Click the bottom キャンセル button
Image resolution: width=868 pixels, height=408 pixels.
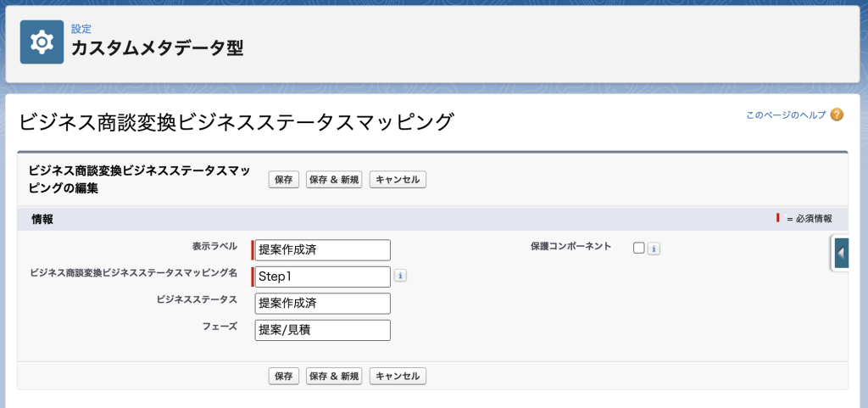pyautogui.click(x=398, y=376)
